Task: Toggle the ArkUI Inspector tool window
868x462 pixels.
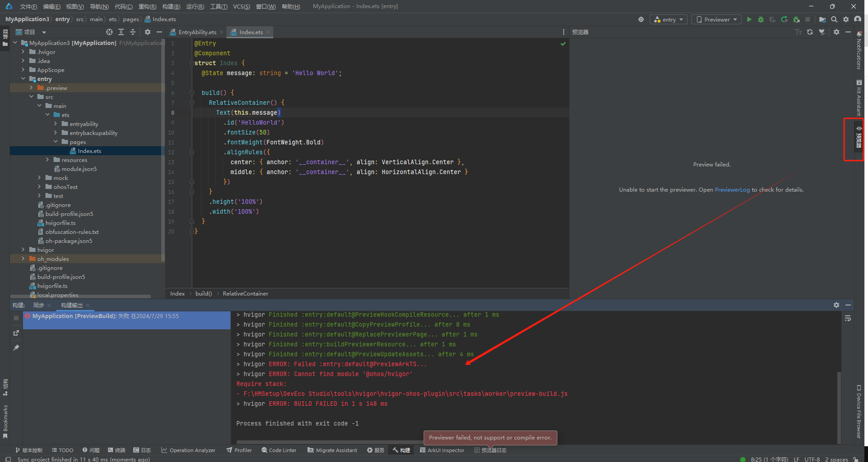Action: coord(442,450)
